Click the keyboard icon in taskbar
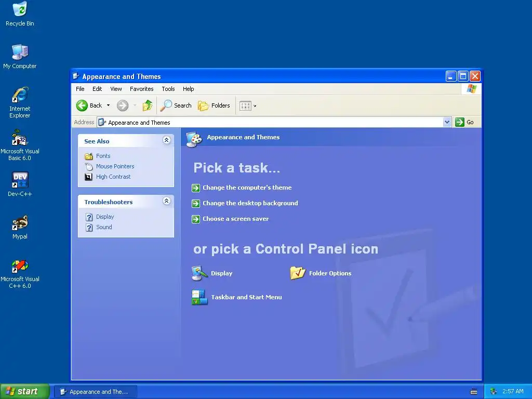The image size is (532, 399). [474, 392]
